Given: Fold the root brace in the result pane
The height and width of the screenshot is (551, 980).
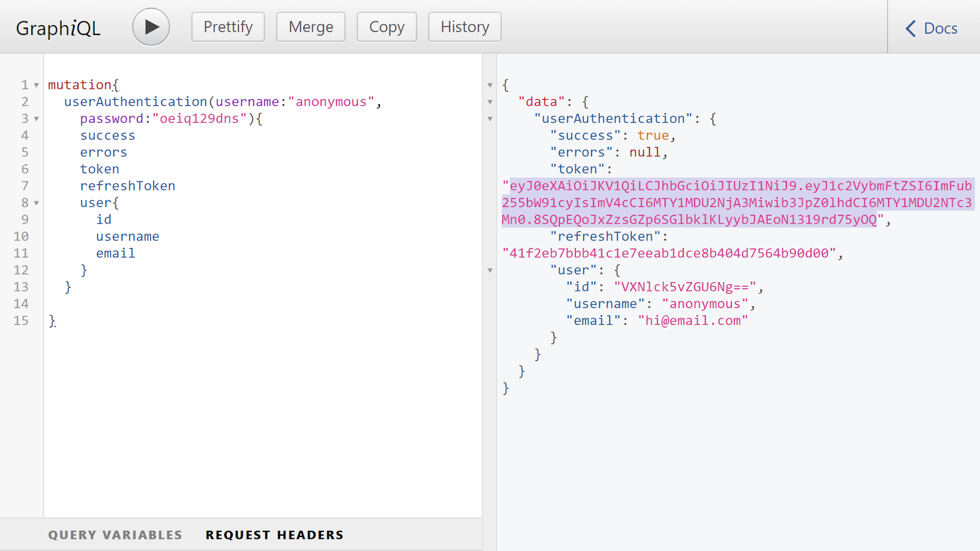Looking at the screenshot, I should click(x=490, y=85).
